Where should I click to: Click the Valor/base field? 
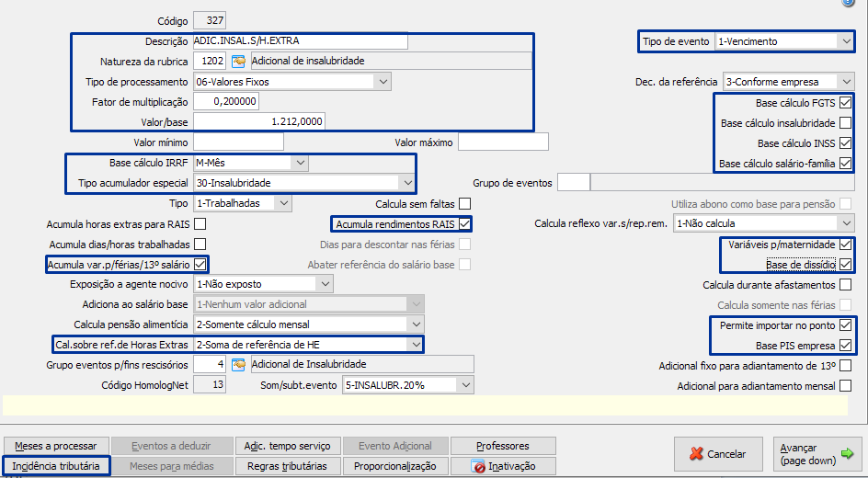259,121
